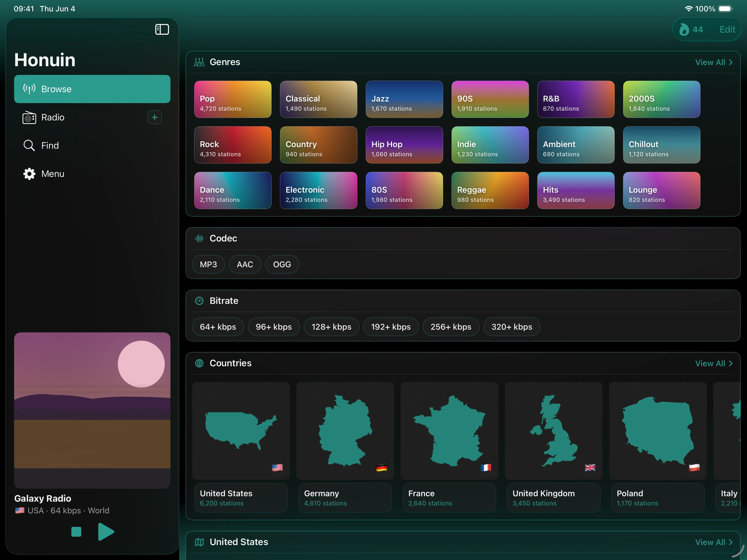
Task: Open the Rock genre card
Action: click(233, 145)
